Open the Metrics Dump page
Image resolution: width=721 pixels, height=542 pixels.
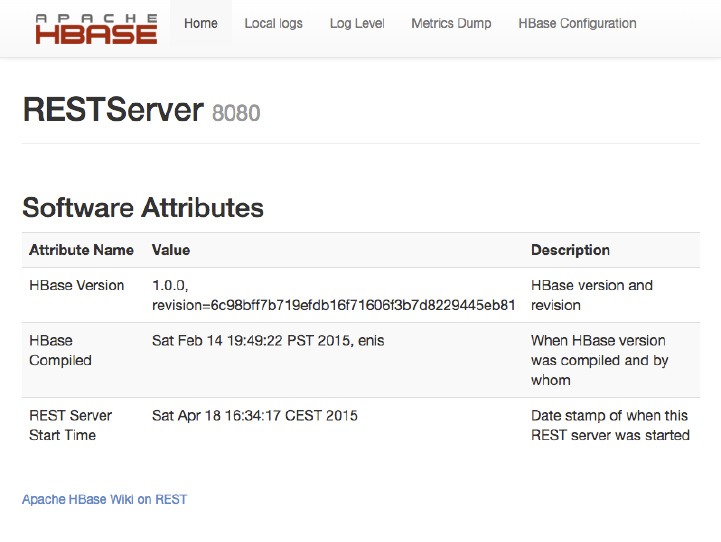(451, 23)
